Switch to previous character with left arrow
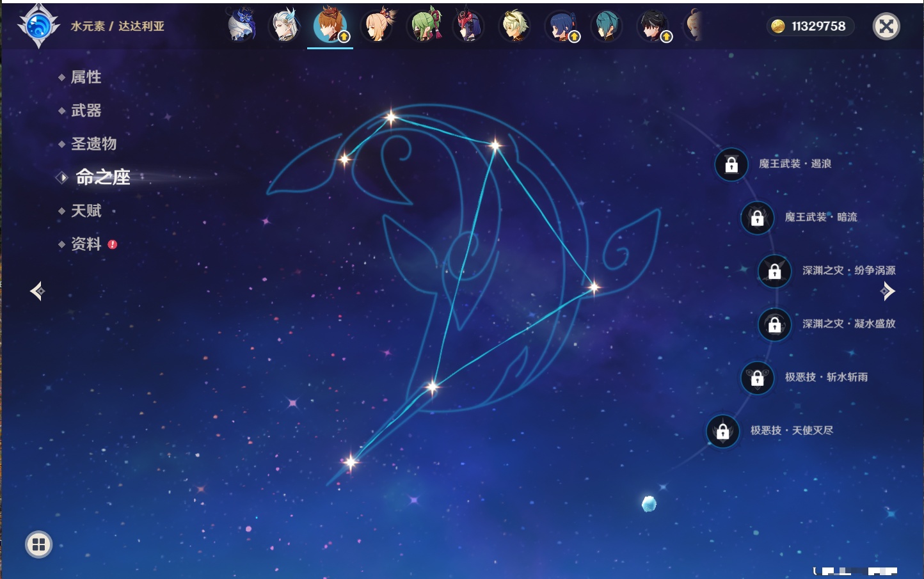This screenshot has width=924, height=579. [37, 291]
